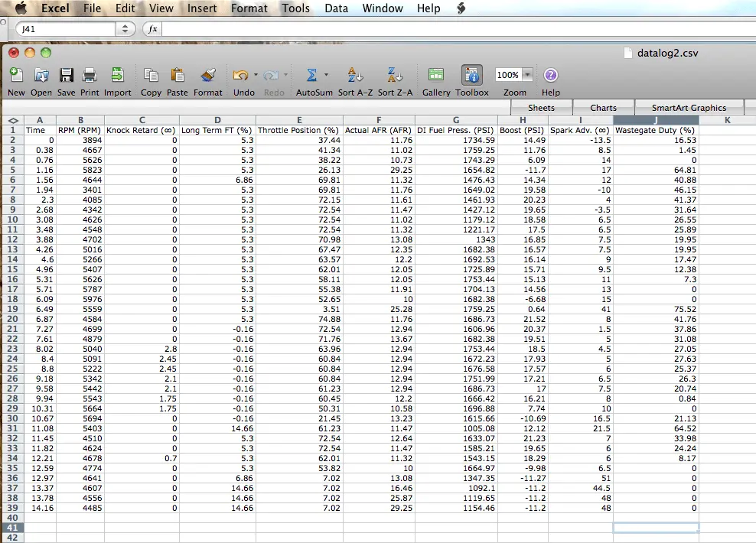Click the Print icon

coord(90,76)
